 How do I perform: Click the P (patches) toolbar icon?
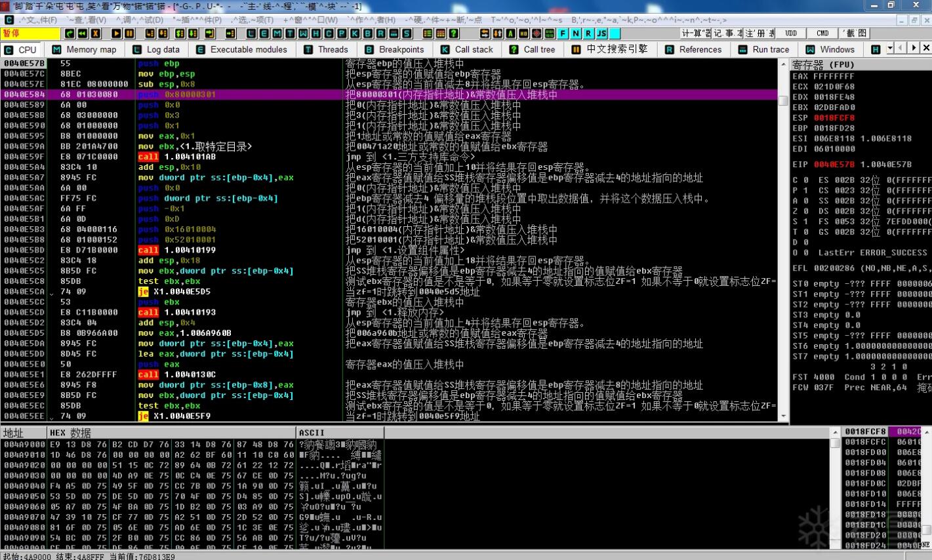[342, 33]
